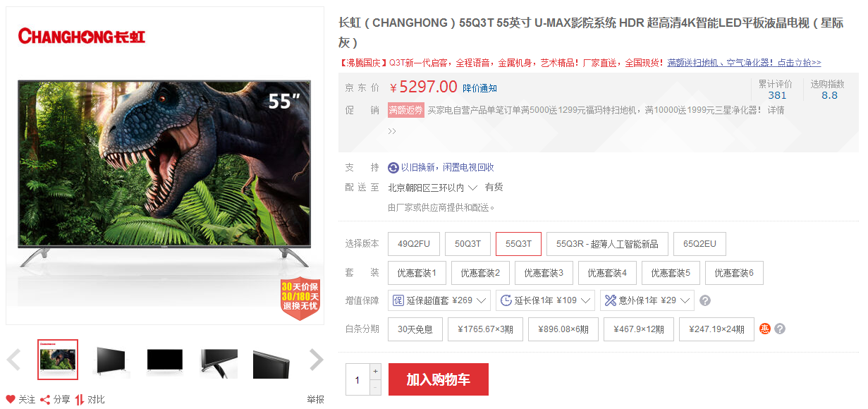Click the share icon below thumbnails

(45, 399)
